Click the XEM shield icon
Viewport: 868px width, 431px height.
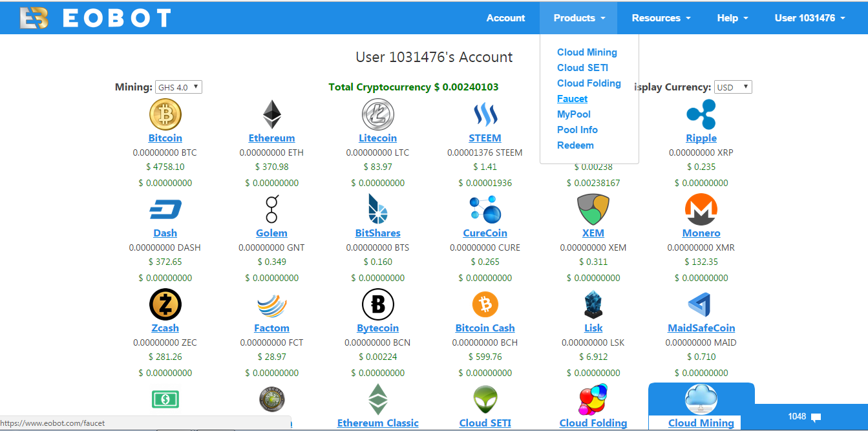[593, 209]
